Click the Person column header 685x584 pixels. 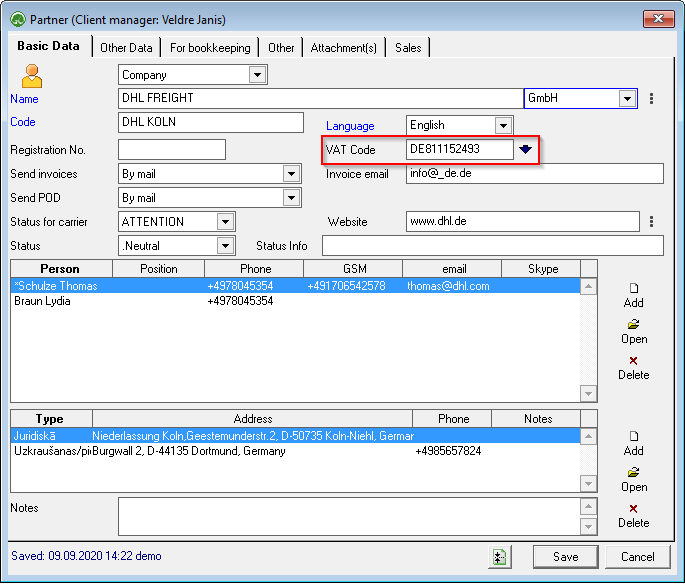point(61,269)
